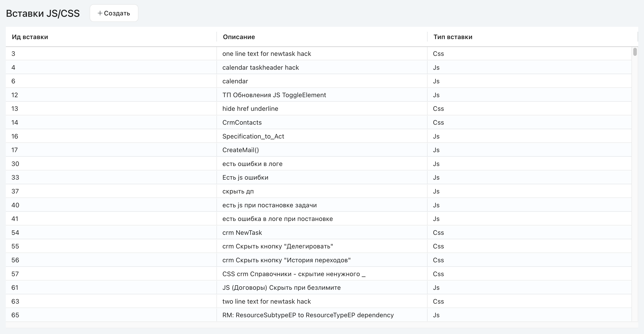Click insert ID 55 cell
This screenshot has width=644, height=334.
[111, 246]
